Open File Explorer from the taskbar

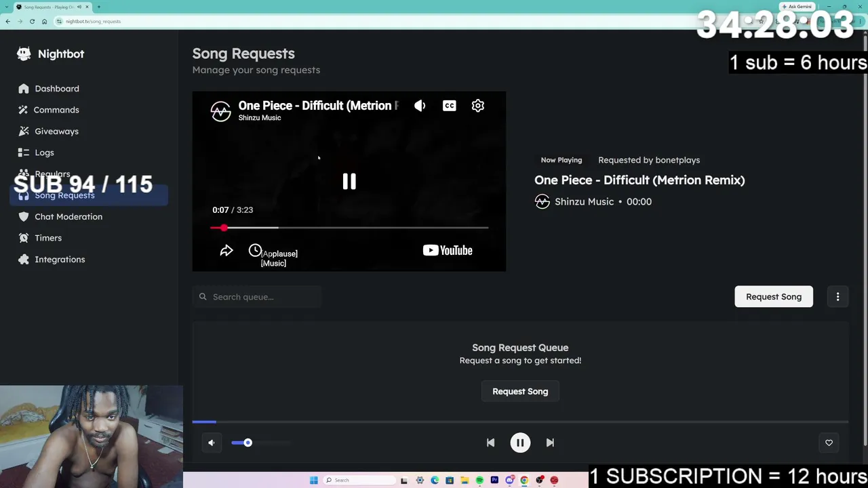[x=465, y=481]
